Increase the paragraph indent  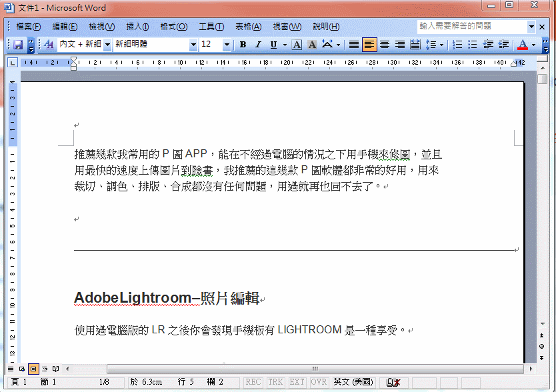(x=503, y=45)
